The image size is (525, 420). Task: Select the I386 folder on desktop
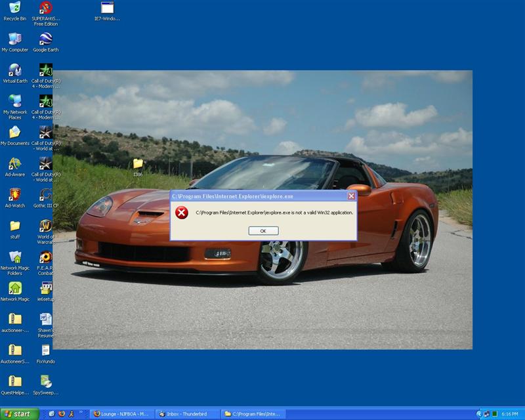pyautogui.click(x=138, y=164)
